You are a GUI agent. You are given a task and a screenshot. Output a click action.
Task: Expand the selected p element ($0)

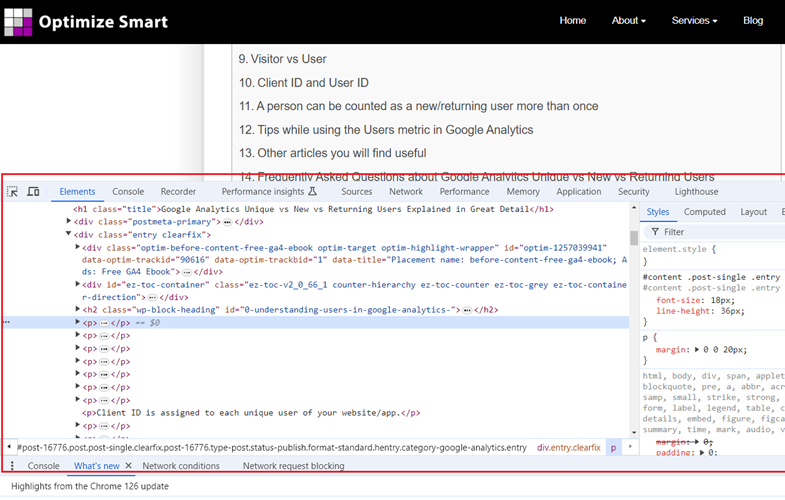tap(78, 322)
